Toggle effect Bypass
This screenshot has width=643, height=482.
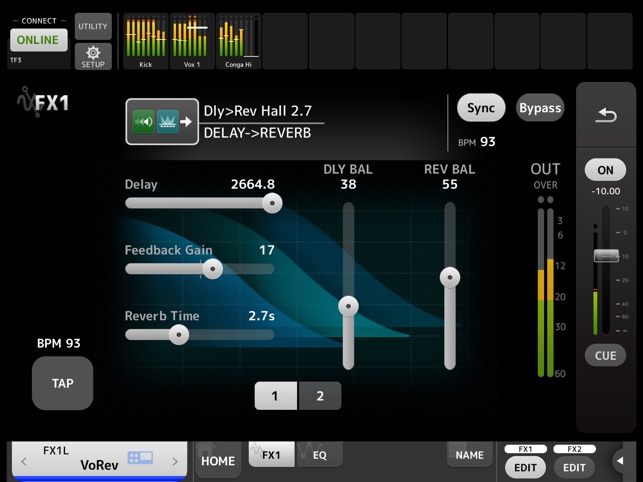pyautogui.click(x=540, y=108)
